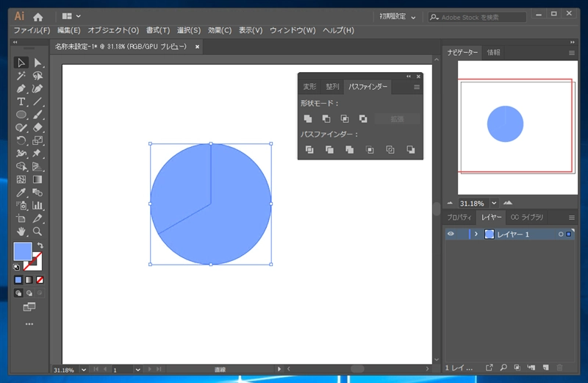The height and width of the screenshot is (383, 588).
Task: Switch to Draw Behind mode
Action: (x=29, y=293)
